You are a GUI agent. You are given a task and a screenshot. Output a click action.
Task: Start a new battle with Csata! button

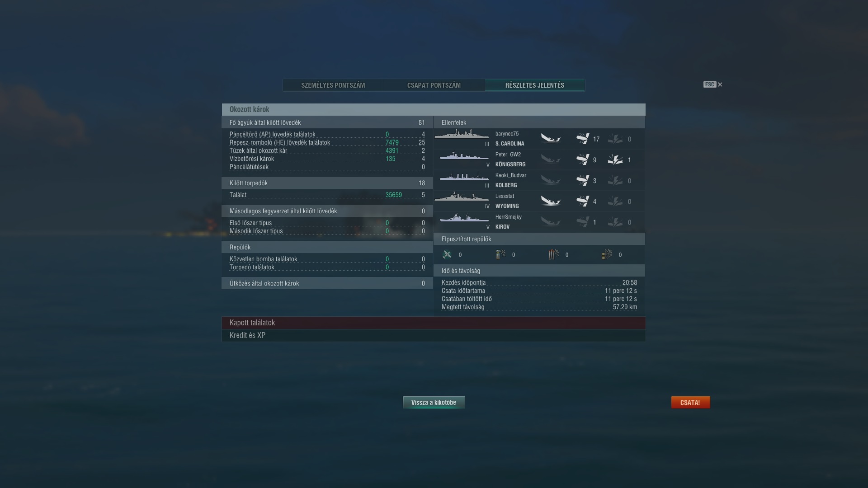pyautogui.click(x=690, y=402)
